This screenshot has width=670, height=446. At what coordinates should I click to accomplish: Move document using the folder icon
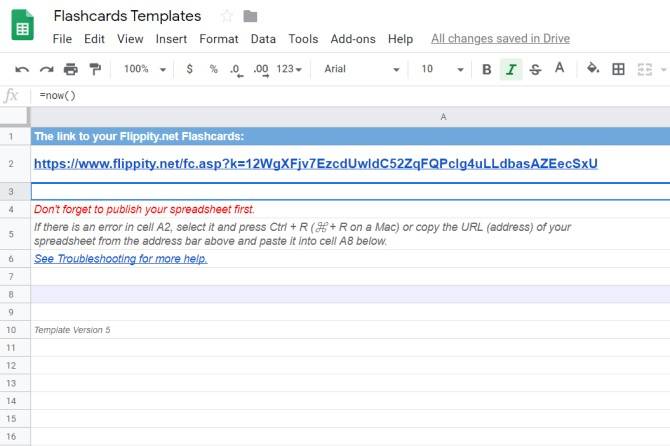250,16
